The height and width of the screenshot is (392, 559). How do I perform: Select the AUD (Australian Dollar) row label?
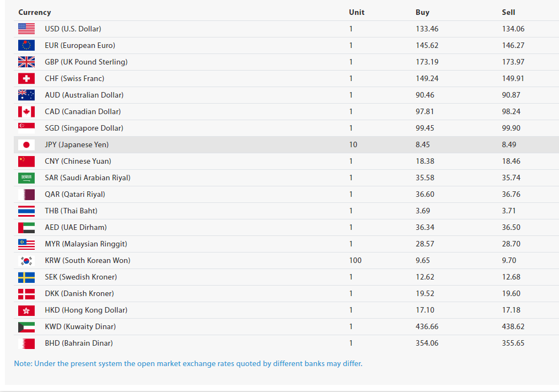pos(84,95)
